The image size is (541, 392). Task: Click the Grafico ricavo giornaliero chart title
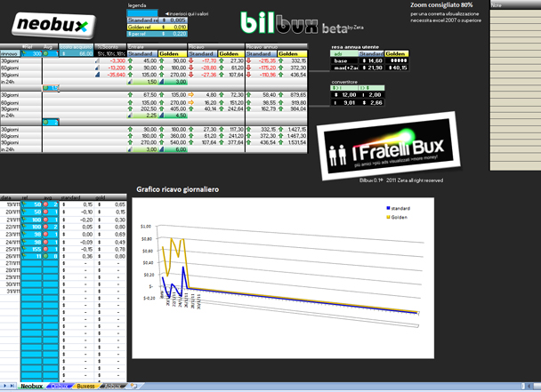tap(177, 189)
